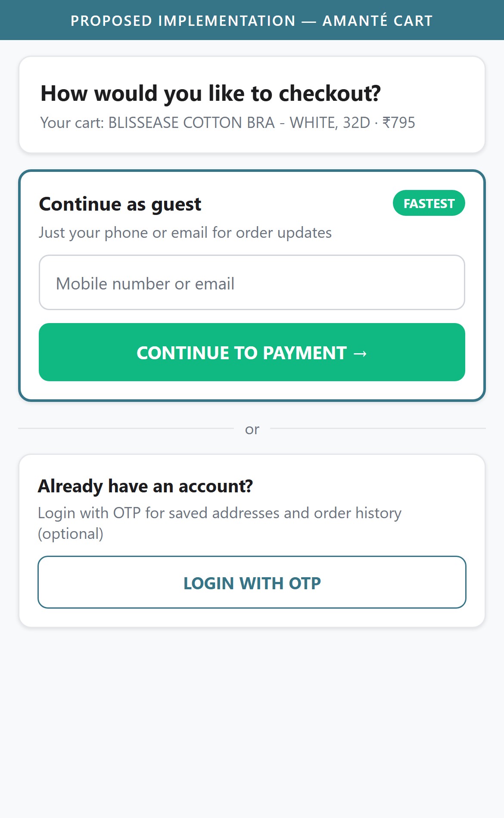Click the LOGIN WITH OTP button
This screenshot has width=504, height=818.
[252, 582]
